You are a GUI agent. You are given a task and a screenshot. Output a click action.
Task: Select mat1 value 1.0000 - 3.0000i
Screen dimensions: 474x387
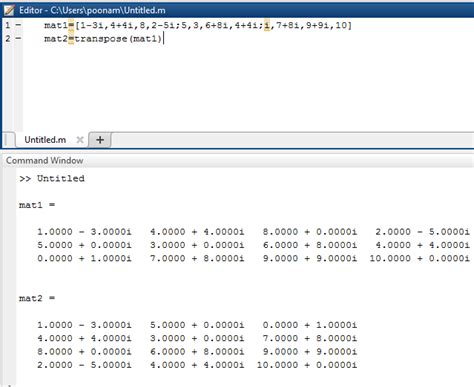point(84,232)
